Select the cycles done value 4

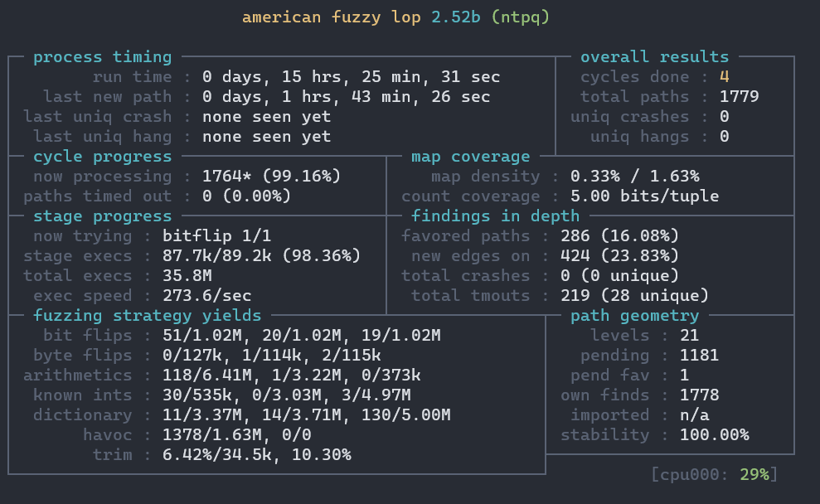[x=725, y=77]
